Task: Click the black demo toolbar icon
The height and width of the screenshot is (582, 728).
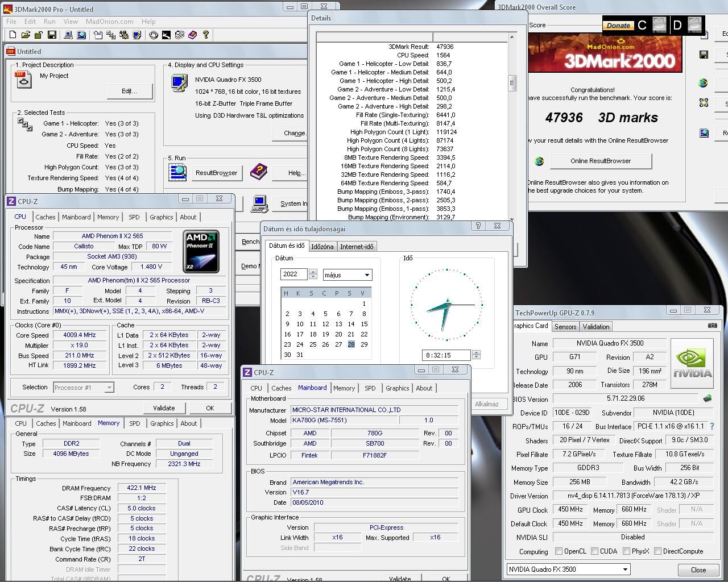Action: coord(166,35)
